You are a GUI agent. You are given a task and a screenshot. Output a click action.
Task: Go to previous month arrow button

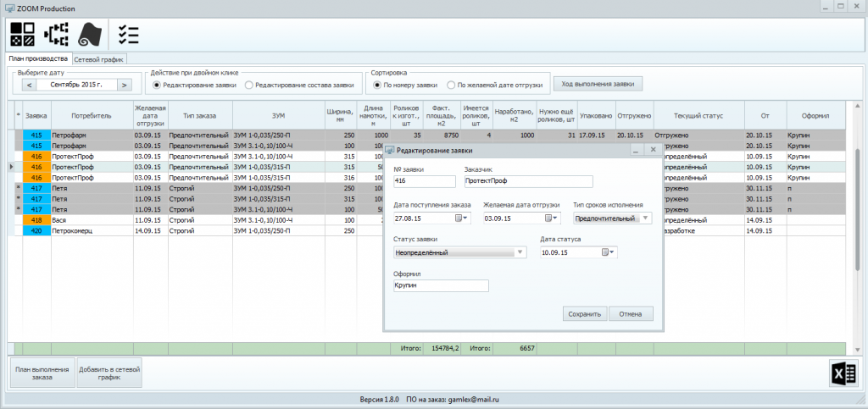pyautogui.click(x=28, y=85)
